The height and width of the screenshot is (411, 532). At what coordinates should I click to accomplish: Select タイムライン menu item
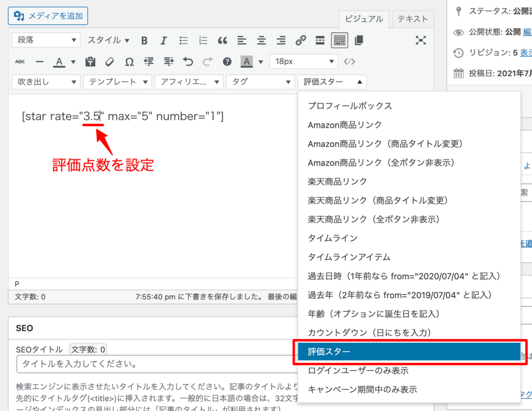click(409, 238)
